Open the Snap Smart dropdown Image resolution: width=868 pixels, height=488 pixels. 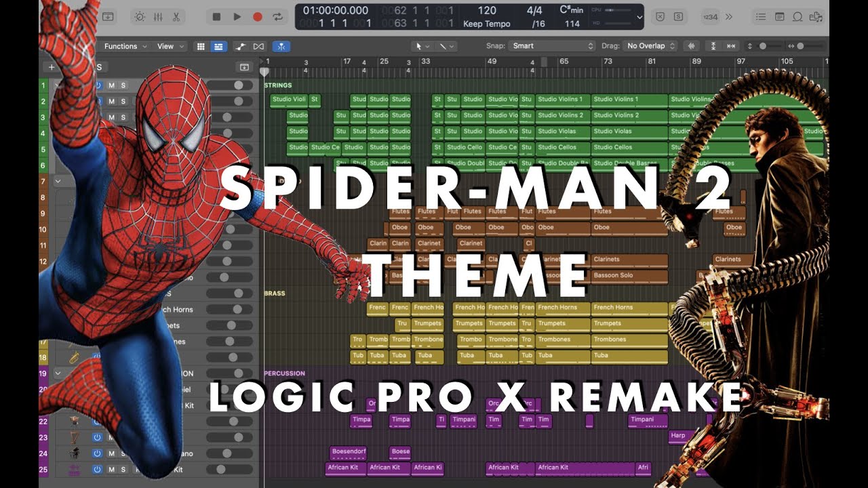(552, 46)
